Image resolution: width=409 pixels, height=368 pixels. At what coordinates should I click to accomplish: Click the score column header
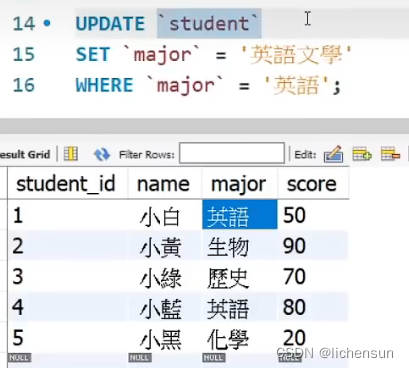point(312,184)
